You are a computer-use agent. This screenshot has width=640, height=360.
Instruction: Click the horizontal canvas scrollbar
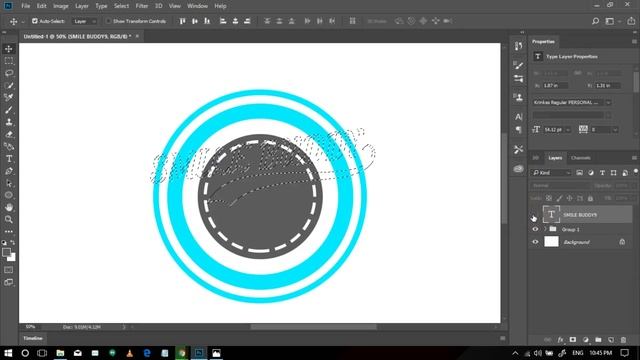coord(313,327)
